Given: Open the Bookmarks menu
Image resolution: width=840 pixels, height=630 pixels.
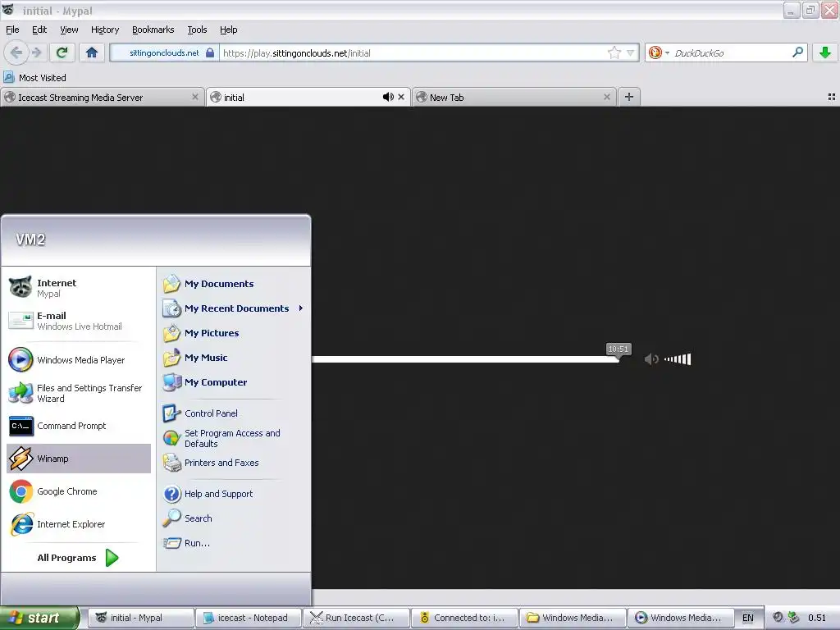Looking at the screenshot, I should (x=153, y=30).
